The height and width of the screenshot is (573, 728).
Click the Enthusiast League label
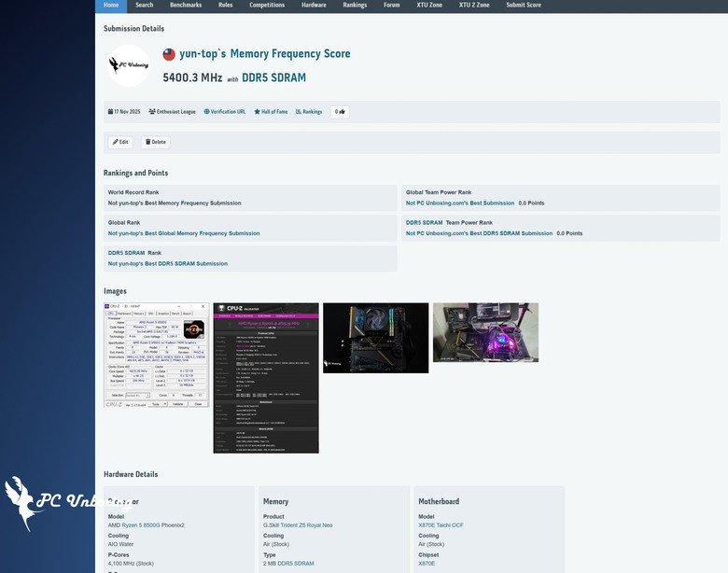pos(176,112)
